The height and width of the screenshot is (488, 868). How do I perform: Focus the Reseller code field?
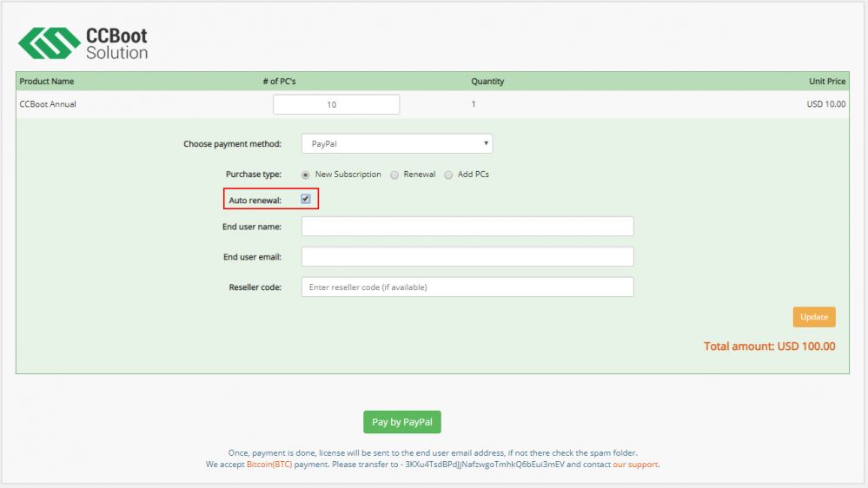(467, 287)
